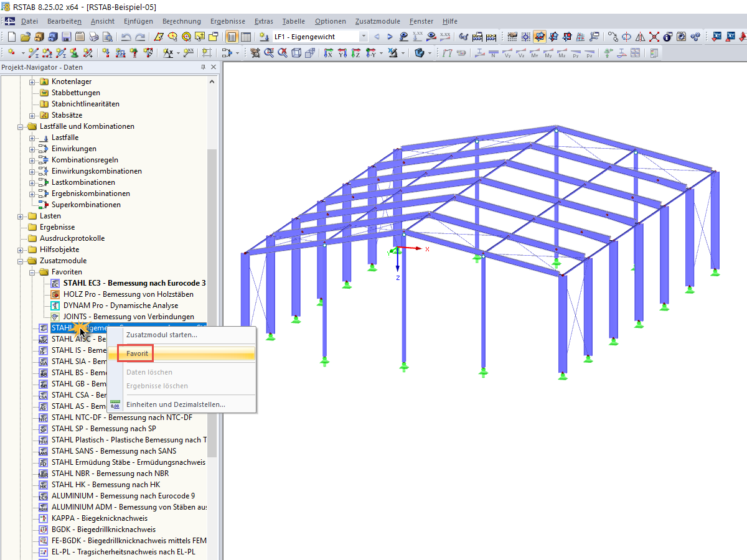
Task: Choose Favorit in the context menu
Action: coord(182,353)
